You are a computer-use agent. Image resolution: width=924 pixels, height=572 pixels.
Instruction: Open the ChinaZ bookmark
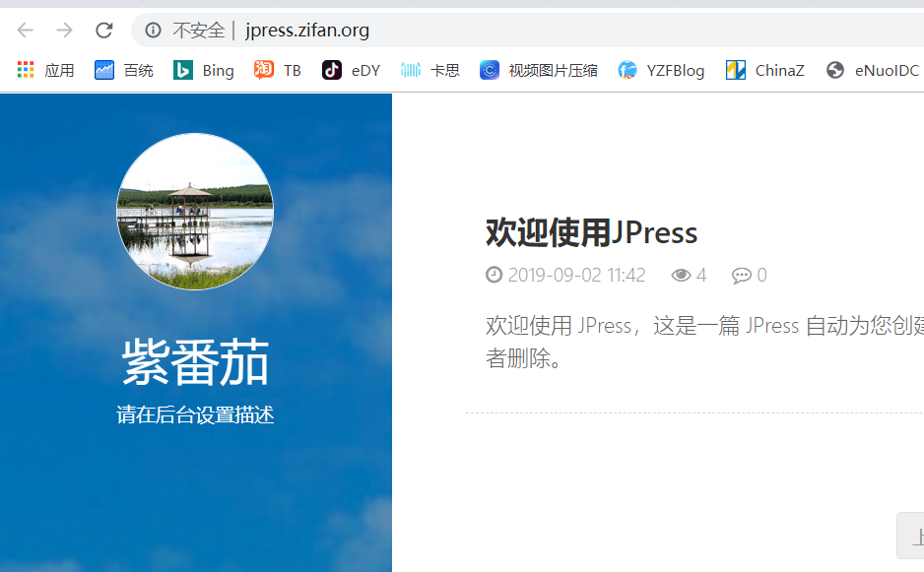pyautogui.click(x=765, y=70)
